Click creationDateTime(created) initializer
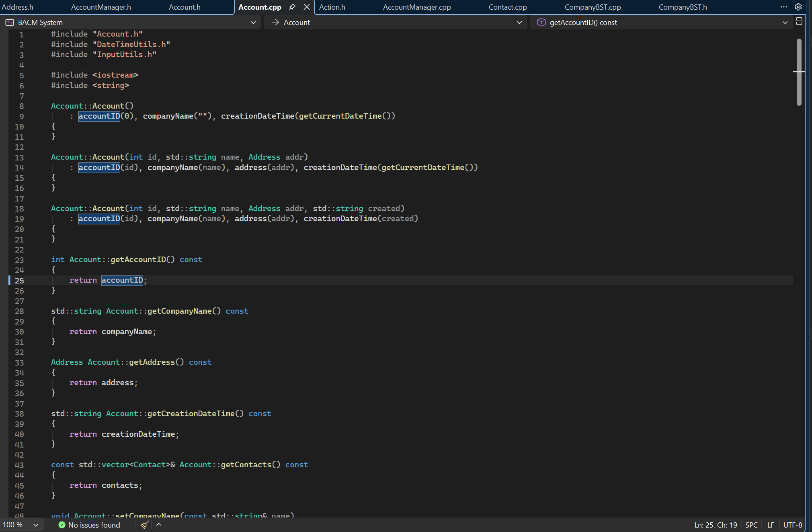 (x=361, y=219)
